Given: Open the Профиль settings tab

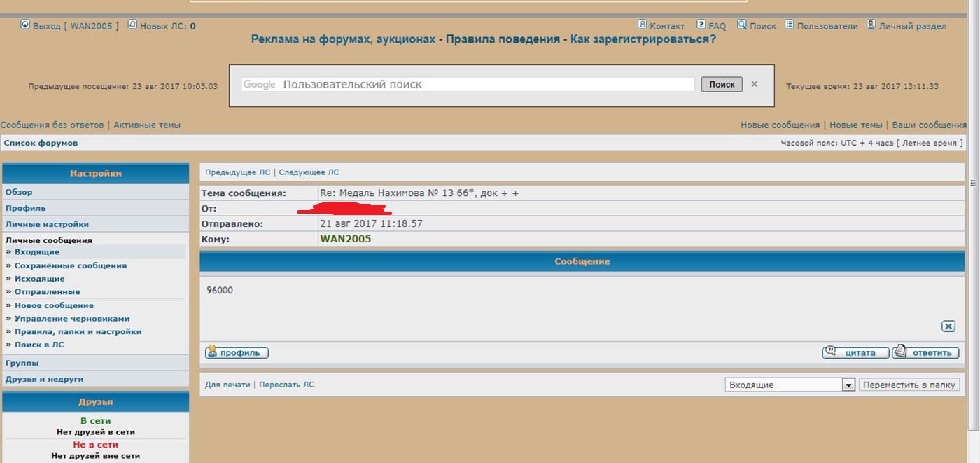Looking at the screenshot, I should (x=26, y=208).
